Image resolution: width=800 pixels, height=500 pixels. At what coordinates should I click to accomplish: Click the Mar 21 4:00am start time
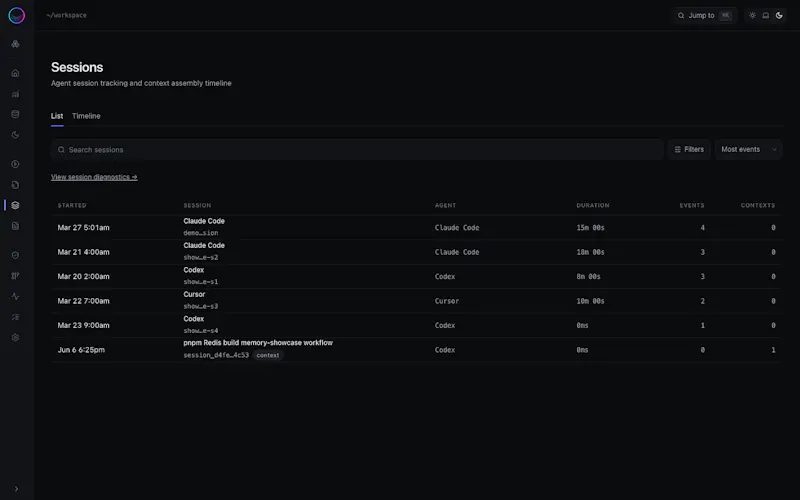83,252
